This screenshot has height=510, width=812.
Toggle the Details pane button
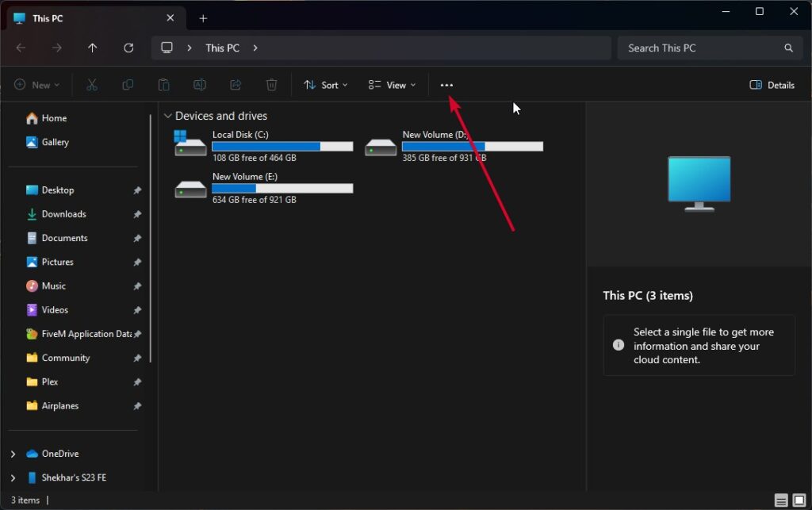(772, 85)
